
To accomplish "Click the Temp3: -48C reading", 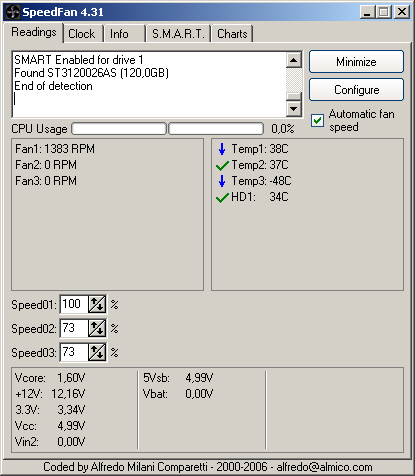I will point(261,181).
